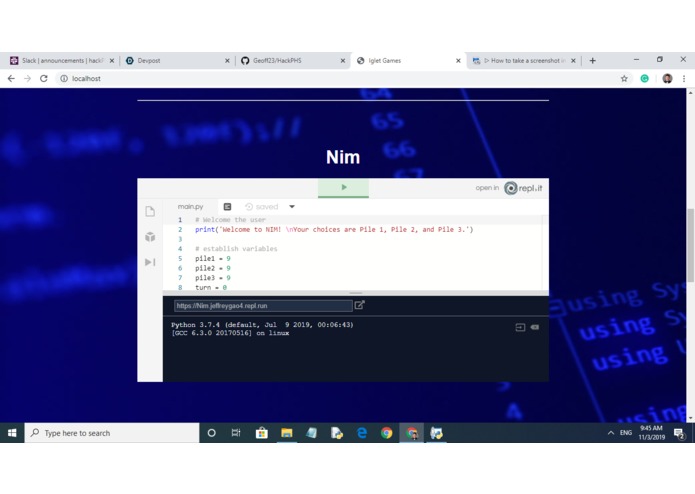Open Task View on taskbar

236,433
